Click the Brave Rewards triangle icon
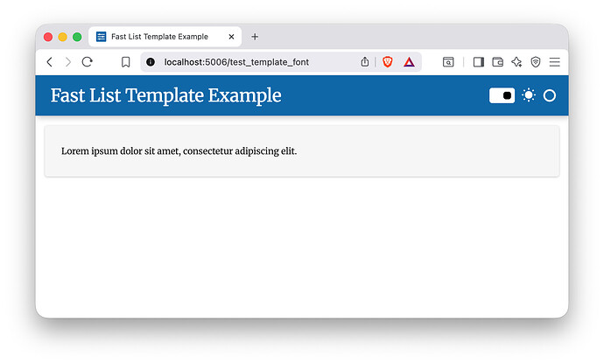Image resolution: width=604 pixels, height=364 pixels. 409,62
